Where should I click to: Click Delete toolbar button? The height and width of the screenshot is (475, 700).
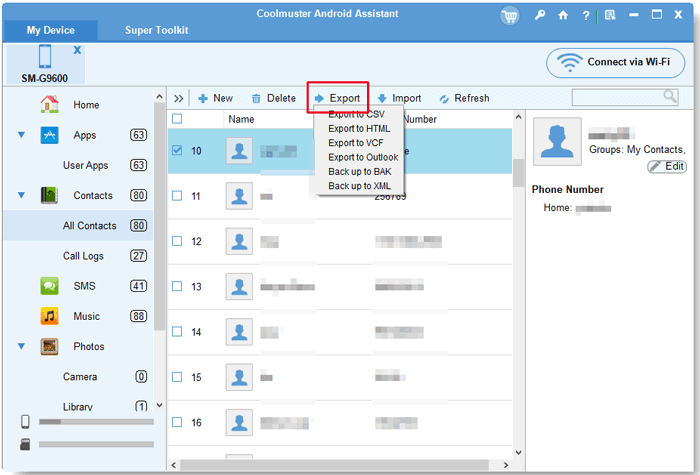273,98
